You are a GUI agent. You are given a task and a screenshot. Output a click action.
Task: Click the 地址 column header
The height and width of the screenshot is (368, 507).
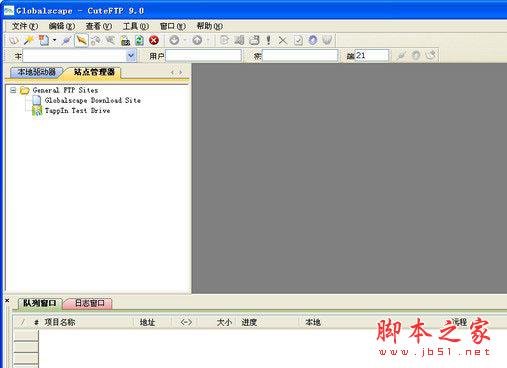click(147, 322)
